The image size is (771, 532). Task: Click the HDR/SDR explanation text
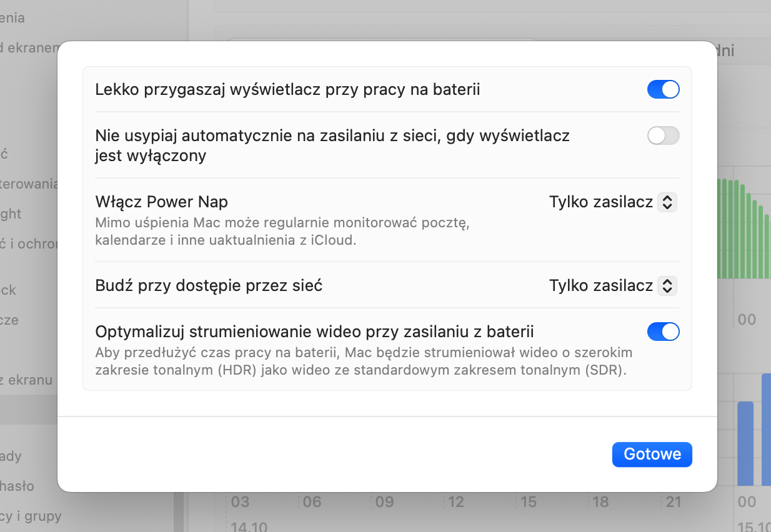[364, 361]
